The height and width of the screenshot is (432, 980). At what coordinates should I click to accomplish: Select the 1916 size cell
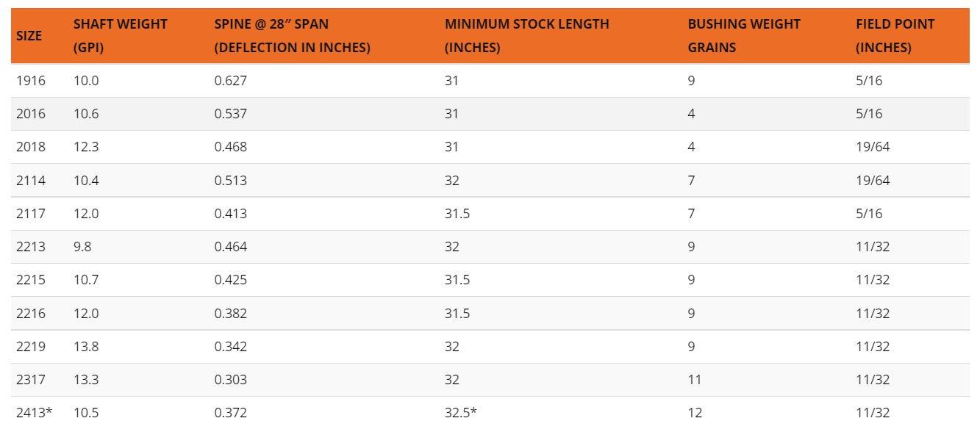pos(31,81)
